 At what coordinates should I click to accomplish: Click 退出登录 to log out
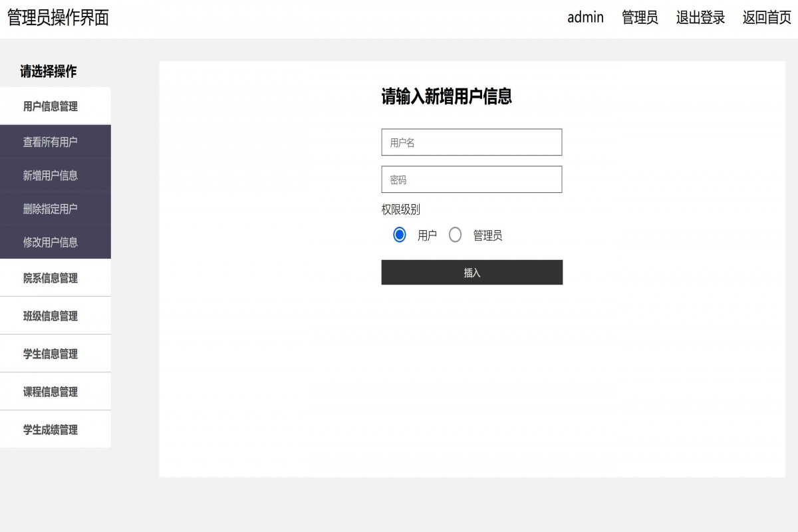pyautogui.click(x=699, y=17)
